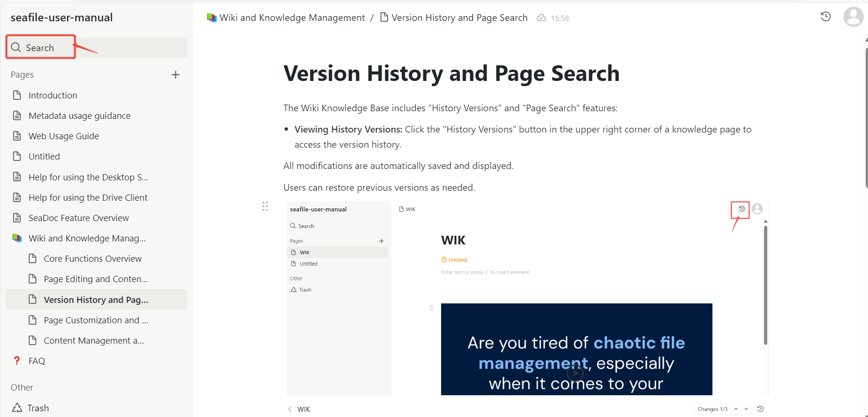Viewport: 868px width, 417px height.
Task: Open the user avatar menu
Action: click(x=853, y=17)
